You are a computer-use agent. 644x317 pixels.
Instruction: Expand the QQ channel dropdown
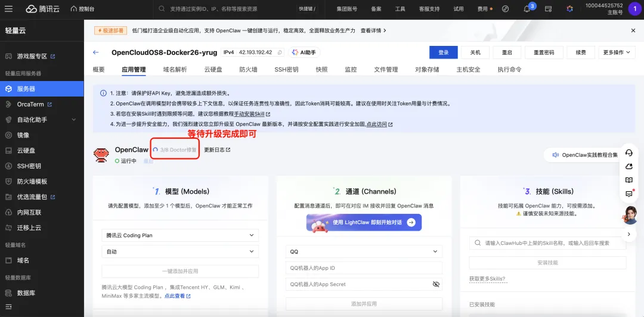pyautogui.click(x=364, y=251)
